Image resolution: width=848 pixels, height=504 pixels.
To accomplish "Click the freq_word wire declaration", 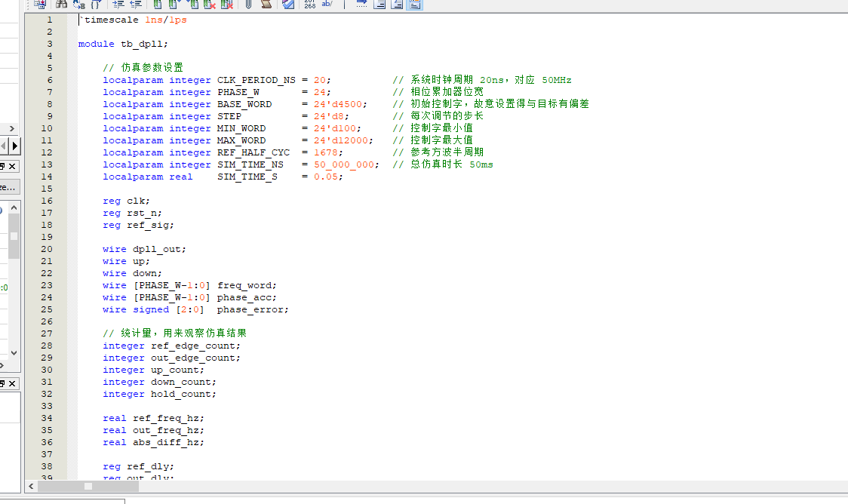I will coord(190,285).
